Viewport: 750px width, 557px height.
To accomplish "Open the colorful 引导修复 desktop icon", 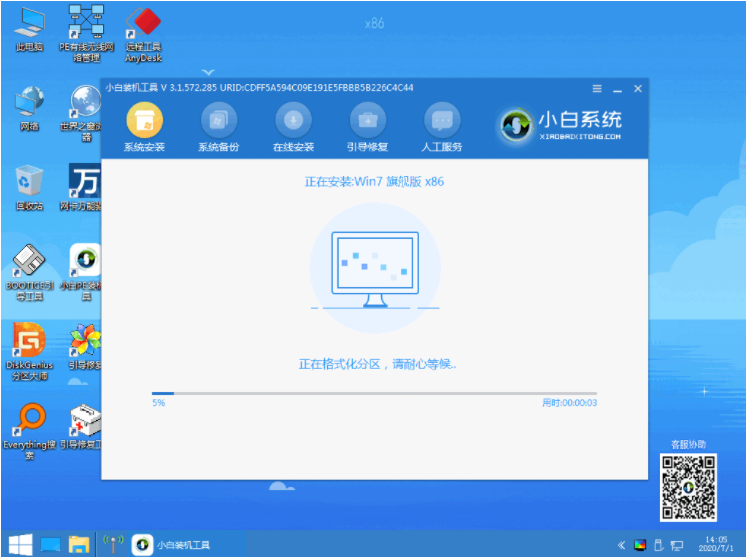I will pos(85,347).
